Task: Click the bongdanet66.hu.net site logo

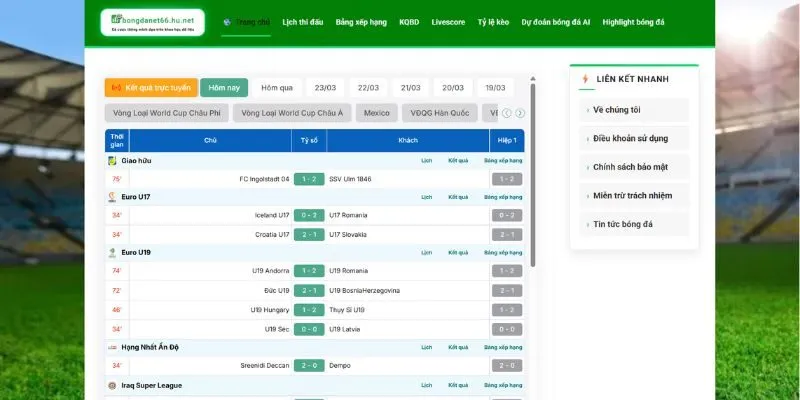Action: (x=153, y=22)
